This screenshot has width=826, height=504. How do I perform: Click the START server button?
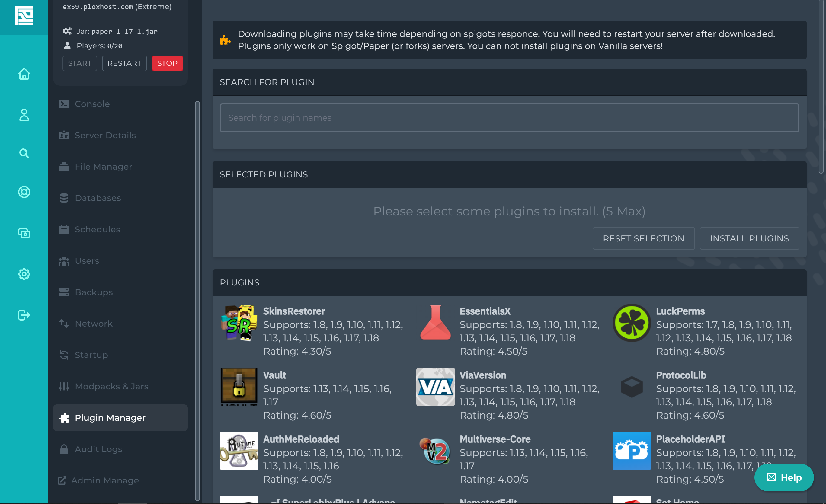pos(80,63)
